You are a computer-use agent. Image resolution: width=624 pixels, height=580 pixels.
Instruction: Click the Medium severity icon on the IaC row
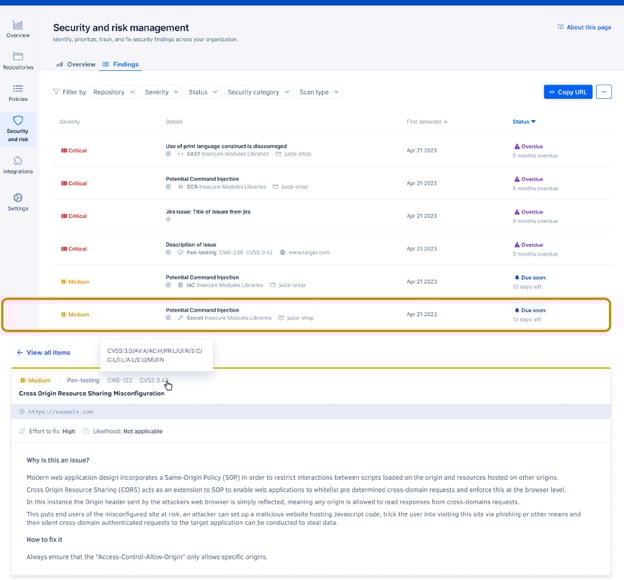tap(63, 282)
